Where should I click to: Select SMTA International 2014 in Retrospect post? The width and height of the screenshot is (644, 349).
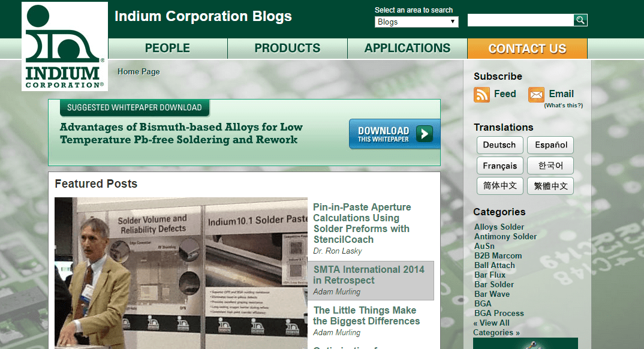click(x=369, y=275)
